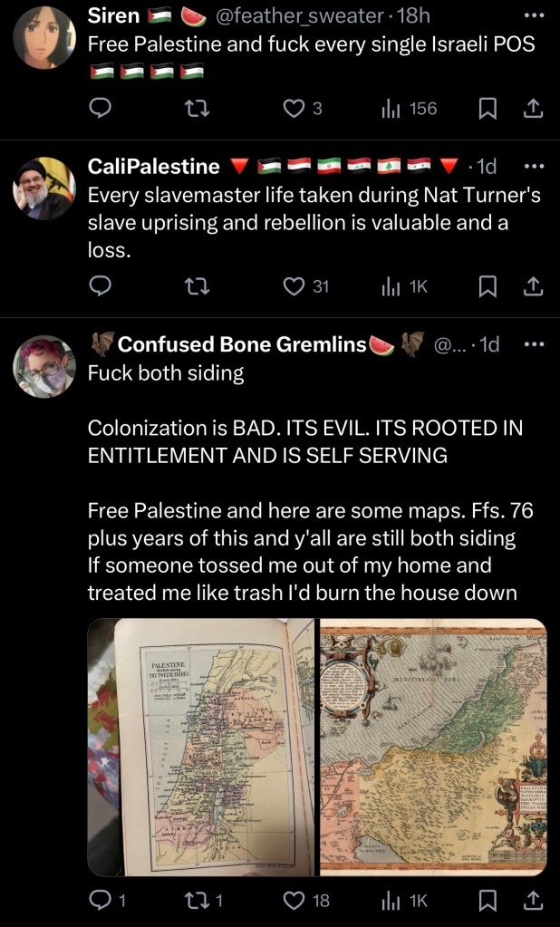Open CaliPalestine's display name link
Image resolution: width=560 pixels, height=927 pixels.
(x=153, y=166)
